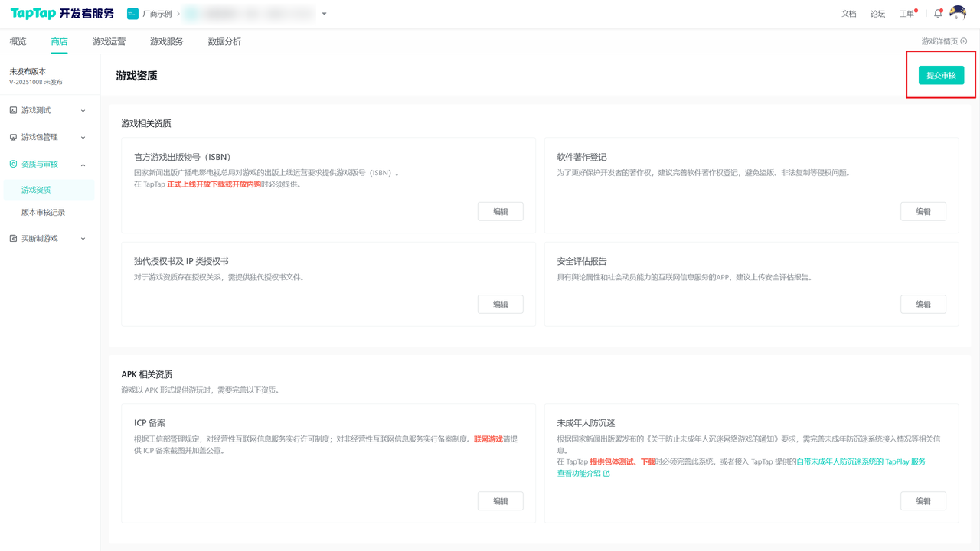This screenshot has width=980, height=551.
Task: Open the notification bell icon
Action: tap(938, 14)
